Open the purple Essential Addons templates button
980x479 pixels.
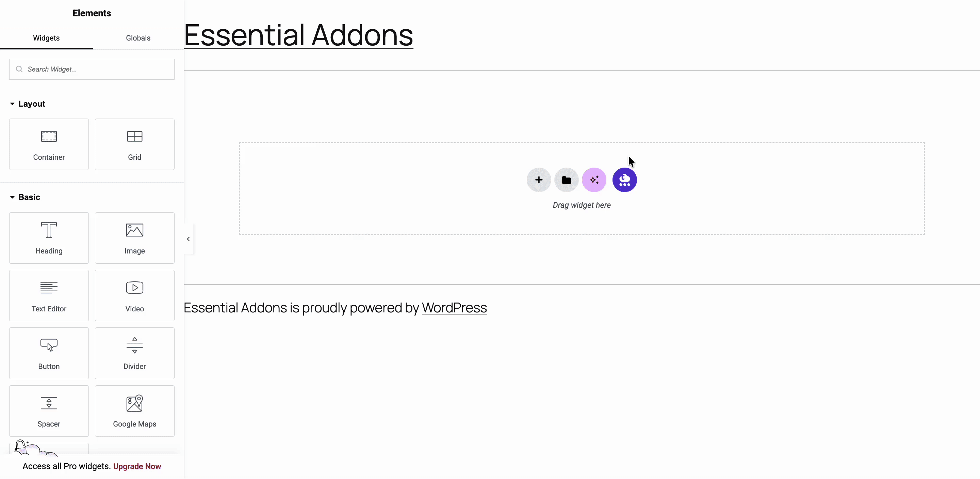click(624, 180)
